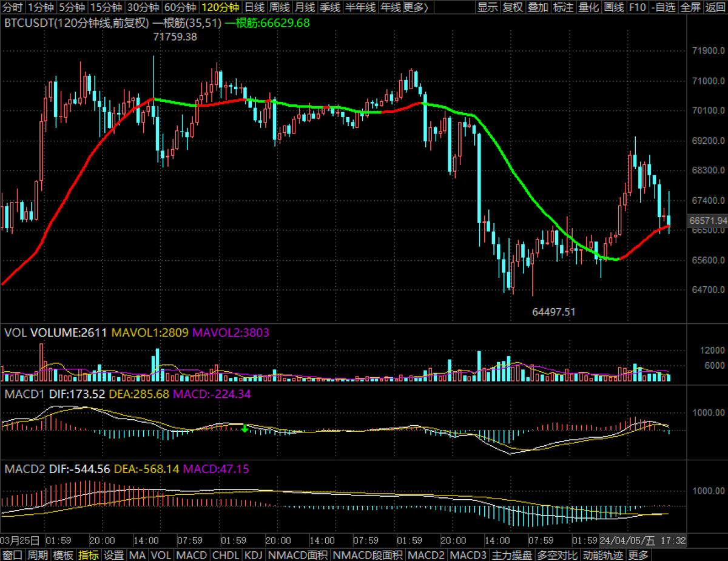Switch to the 15分钟 period
Viewport: 728px width, 561px height.
coord(106,7)
